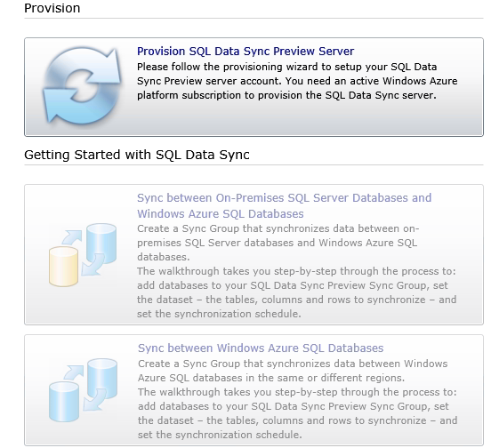Open Provision SQL Data Sync Preview Server link
491x448 pixels.
[x=245, y=52]
